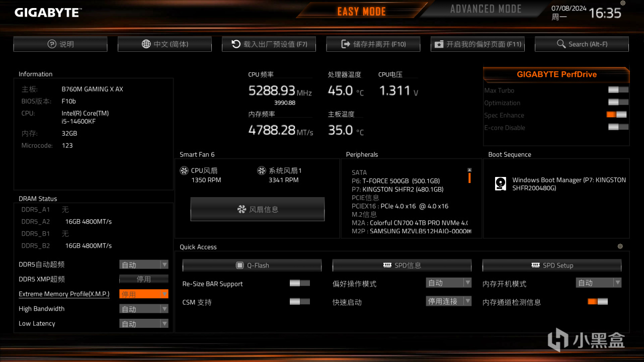Select the PCIEX16 PCIe 4.0 x16 entry

point(400,206)
